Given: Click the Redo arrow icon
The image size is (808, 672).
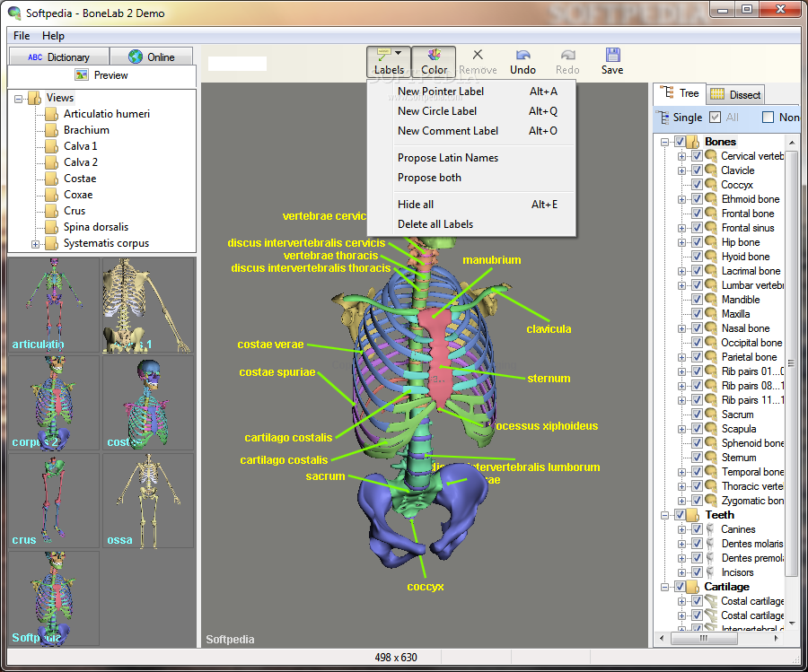Looking at the screenshot, I should (567, 55).
